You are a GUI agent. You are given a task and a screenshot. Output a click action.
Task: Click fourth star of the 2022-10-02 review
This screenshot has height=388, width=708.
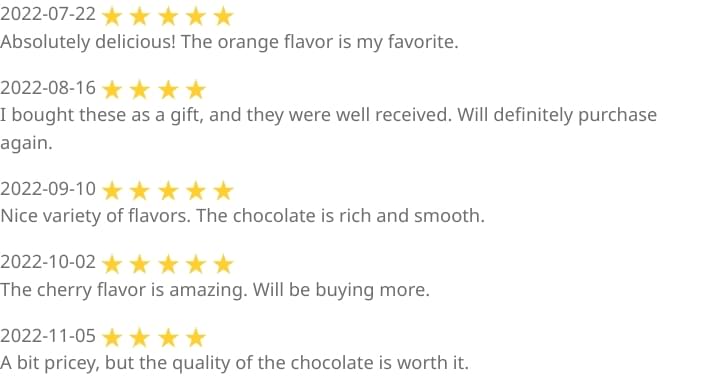tap(196, 265)
